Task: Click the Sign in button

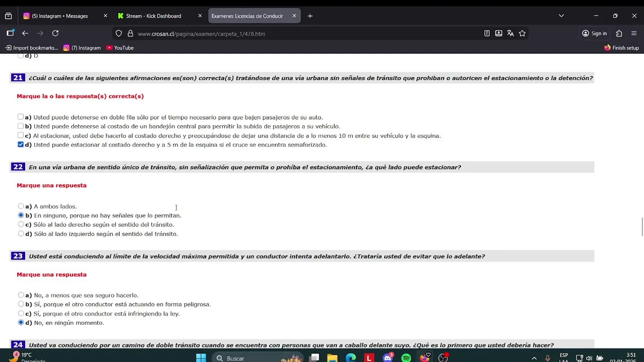Action: pyautogui.click(x=594, y=33)
